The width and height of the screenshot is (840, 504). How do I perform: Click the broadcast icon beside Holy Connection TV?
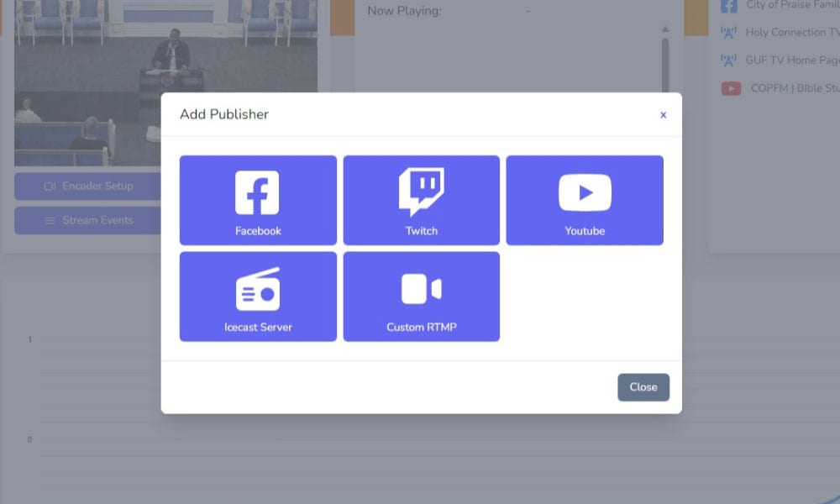(728, 33)
